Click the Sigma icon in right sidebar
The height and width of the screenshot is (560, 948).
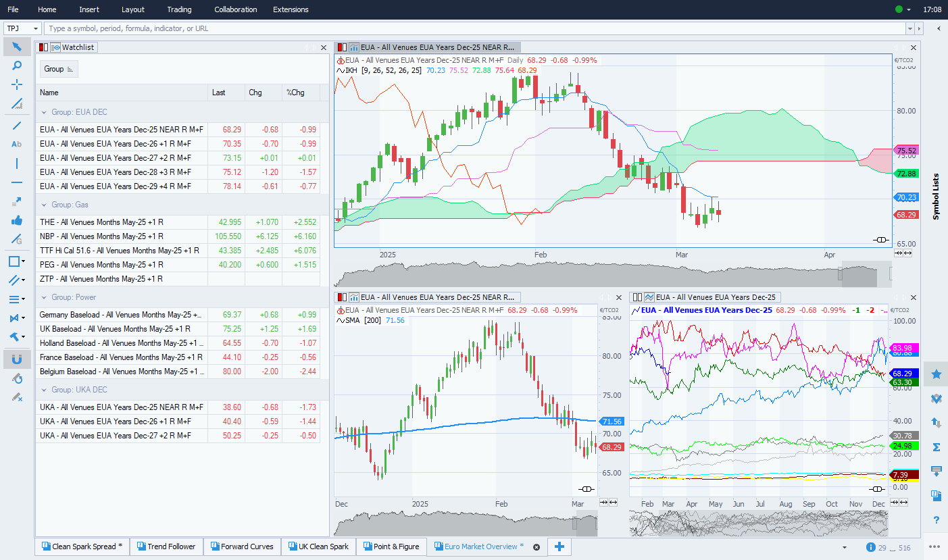[x=936, y=447]
